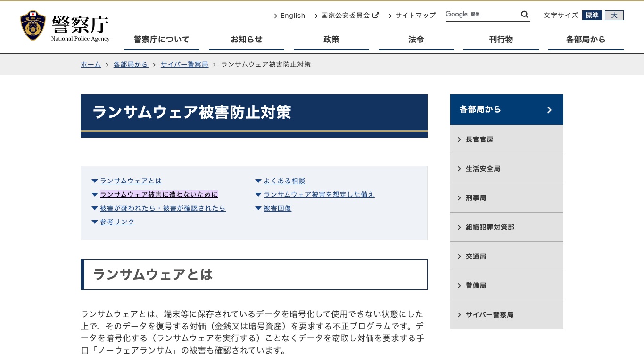Open the 各部局から top menu
Image resolution: width=644 pixels, height=362 pixels.
point(586,40)
